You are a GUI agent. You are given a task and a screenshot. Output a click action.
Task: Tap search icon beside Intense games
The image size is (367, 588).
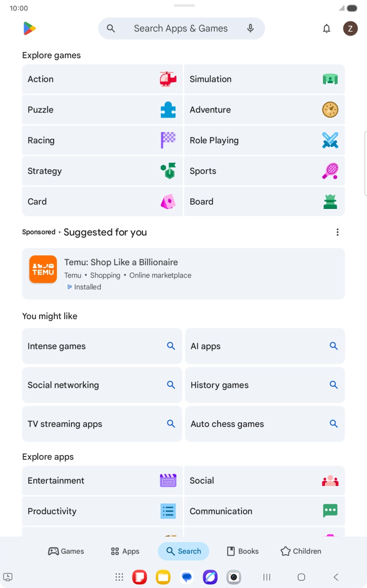click(x=171, y=346)
